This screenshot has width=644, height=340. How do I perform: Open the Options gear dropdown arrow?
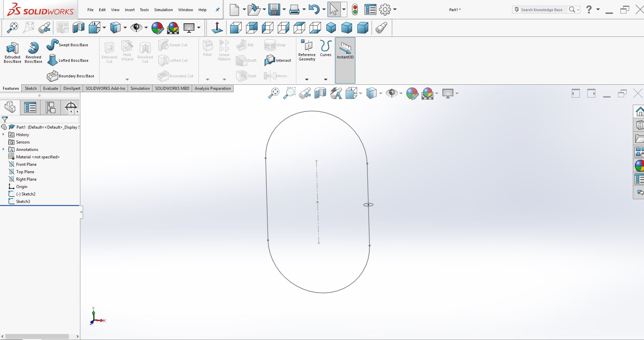pos(395,9)
